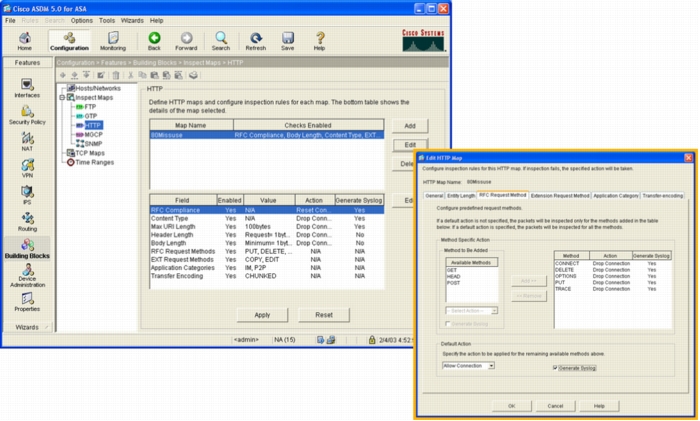Open the File menu

tap(10, 21)
